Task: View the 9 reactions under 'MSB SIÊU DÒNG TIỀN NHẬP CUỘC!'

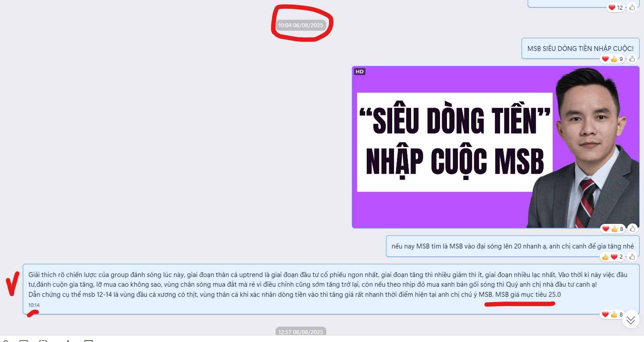Action: 612,59
